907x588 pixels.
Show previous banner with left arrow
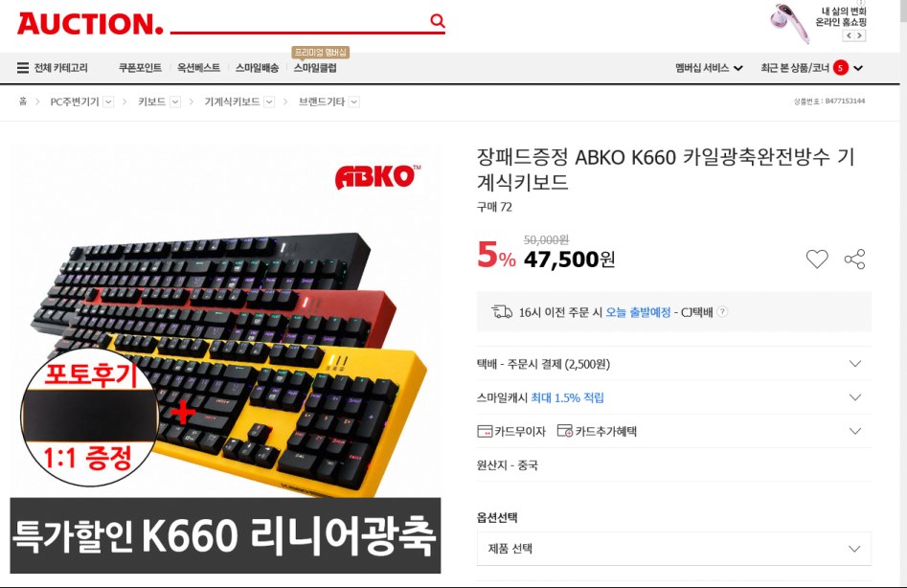pos(849,35)
